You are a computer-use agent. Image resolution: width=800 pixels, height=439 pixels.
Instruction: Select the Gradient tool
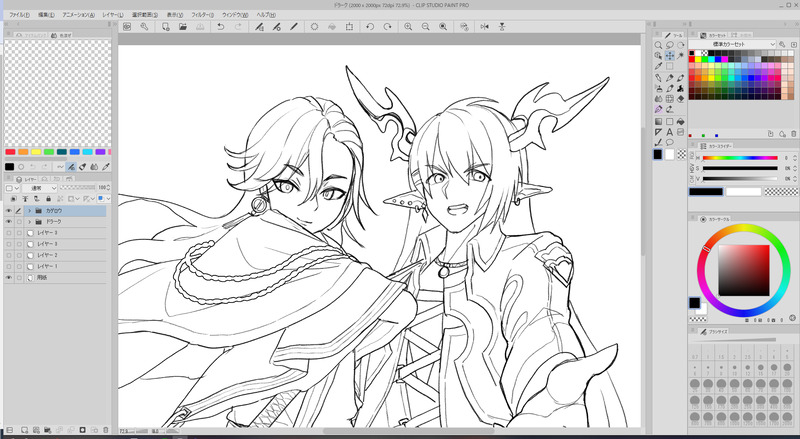point(658,121)
